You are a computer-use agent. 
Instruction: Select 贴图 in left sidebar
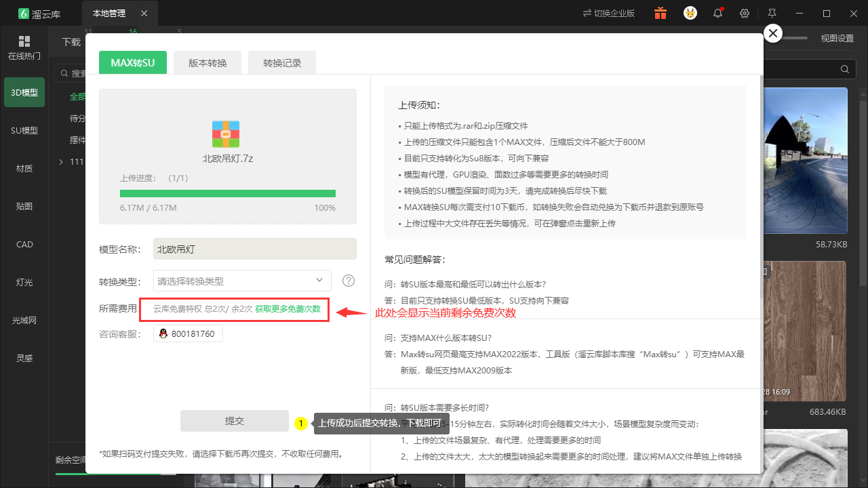(24, 206)
